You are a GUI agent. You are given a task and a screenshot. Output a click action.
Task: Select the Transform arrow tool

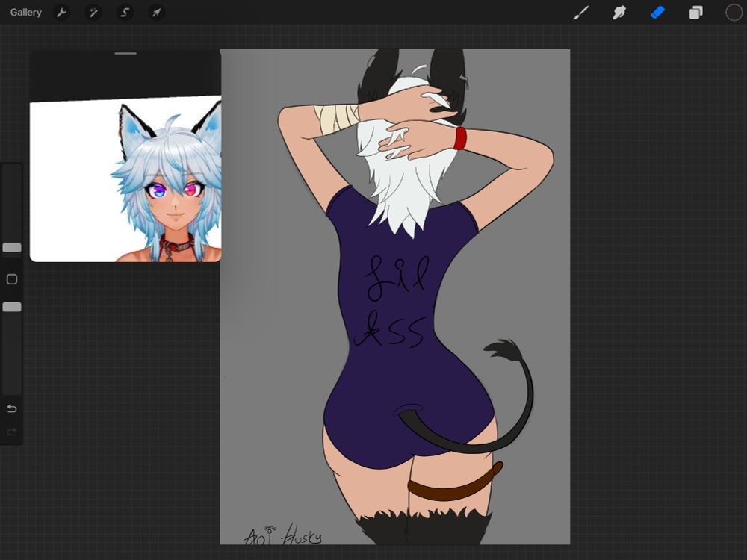pos(155,12)
